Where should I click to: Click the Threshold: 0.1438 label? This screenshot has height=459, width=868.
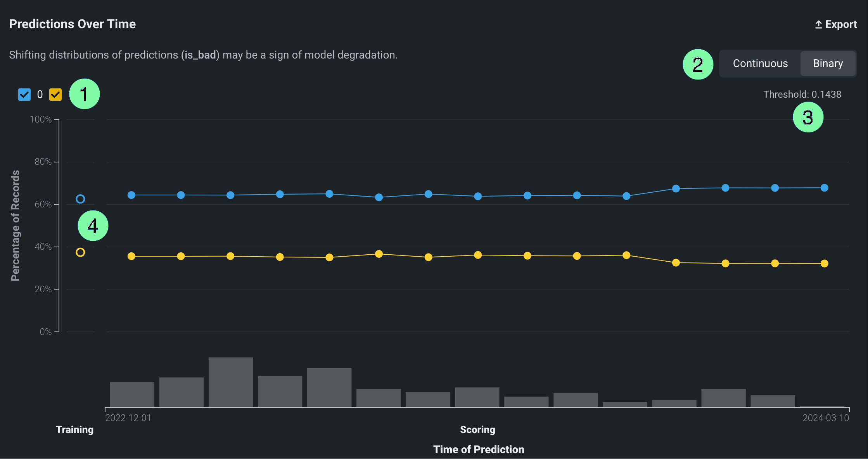click(x=802, y=94)
